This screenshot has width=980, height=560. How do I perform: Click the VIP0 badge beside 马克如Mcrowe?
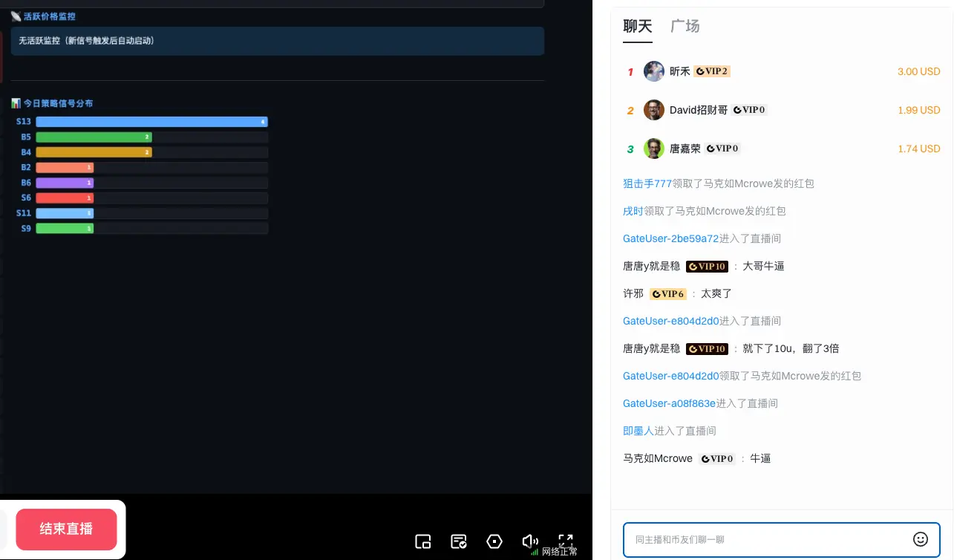[717, 458]
